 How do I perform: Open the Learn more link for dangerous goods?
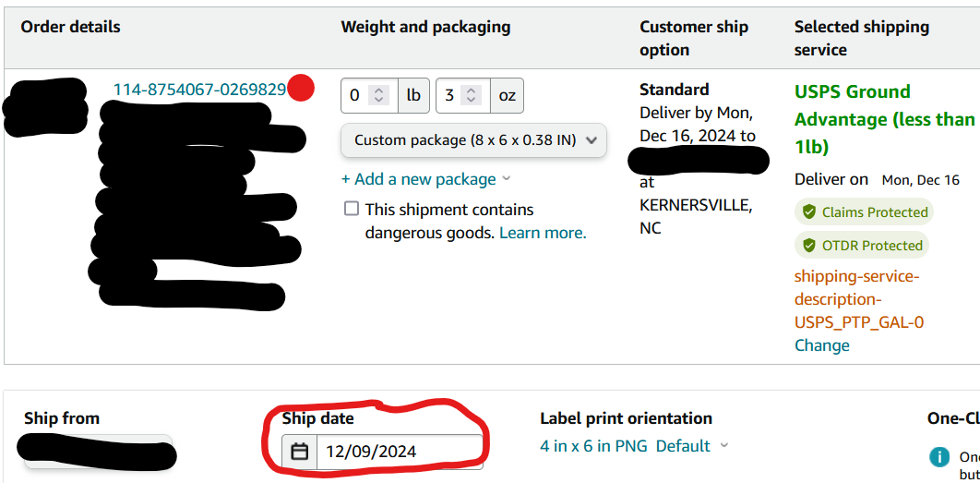pos(543,234)
